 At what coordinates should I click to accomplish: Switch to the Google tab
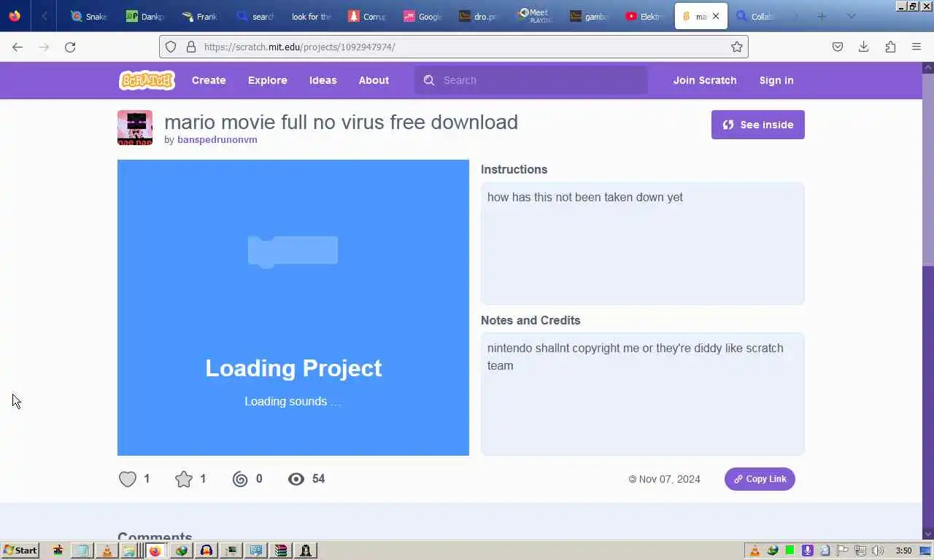(423, 16)
